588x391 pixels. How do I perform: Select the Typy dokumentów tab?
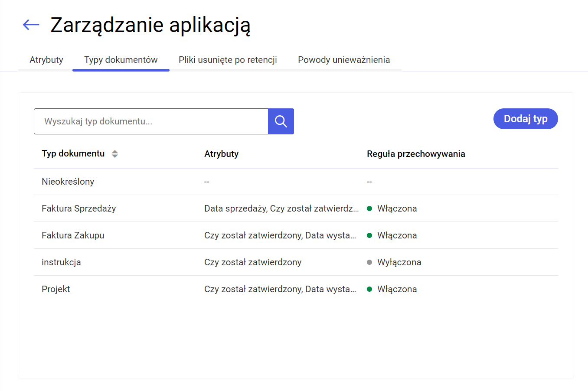(x=121, y=60)
